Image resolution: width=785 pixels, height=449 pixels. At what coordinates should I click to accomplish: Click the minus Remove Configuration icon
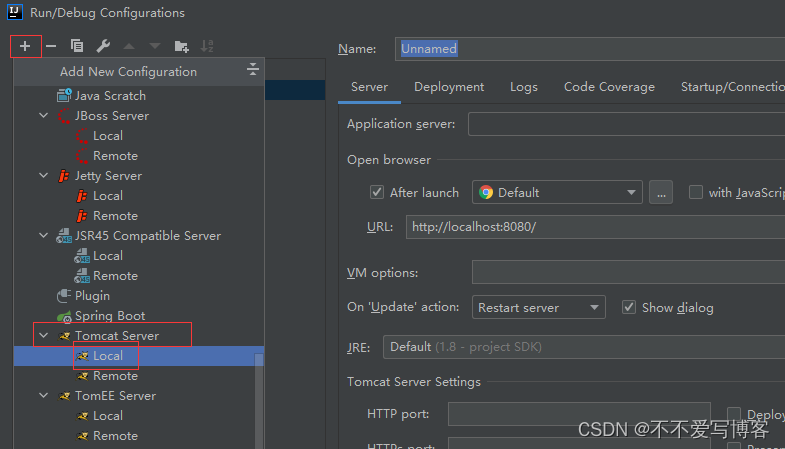tap(51, 47)
